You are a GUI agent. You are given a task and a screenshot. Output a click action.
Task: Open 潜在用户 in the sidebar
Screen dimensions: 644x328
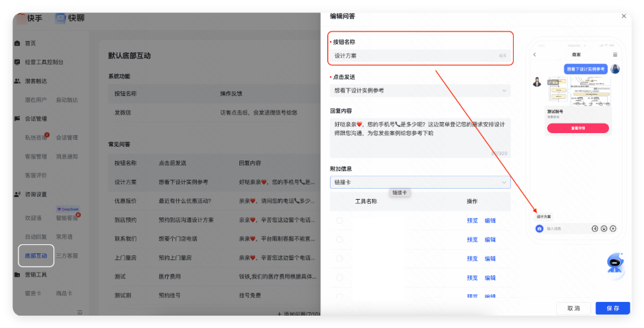tap(36, 100)
